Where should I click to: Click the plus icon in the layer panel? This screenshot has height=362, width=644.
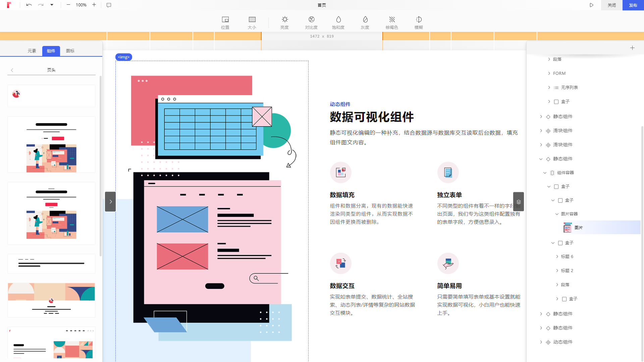pos(632,48)
